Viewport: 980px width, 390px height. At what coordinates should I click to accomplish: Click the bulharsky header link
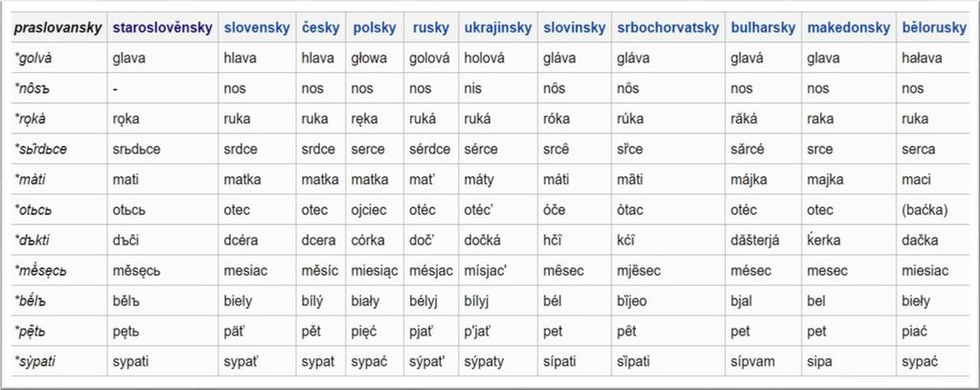[x=763, y=28]
